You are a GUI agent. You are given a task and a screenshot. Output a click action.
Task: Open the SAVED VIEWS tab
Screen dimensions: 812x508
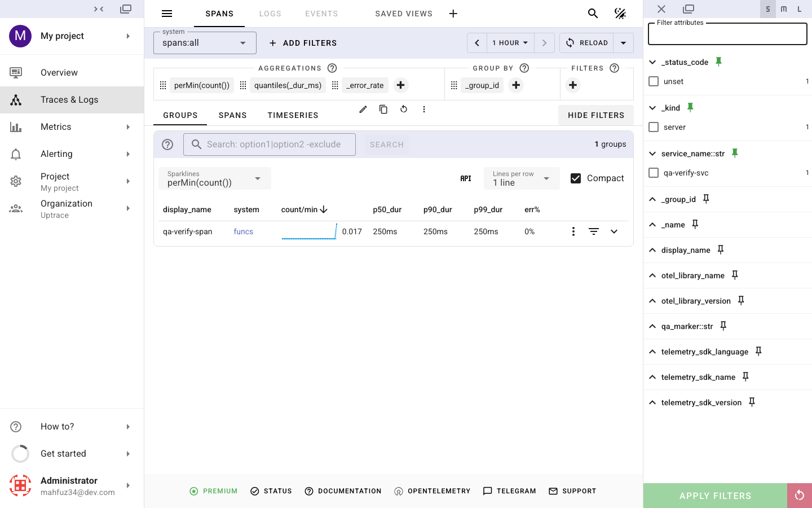(x=404, y=14)
